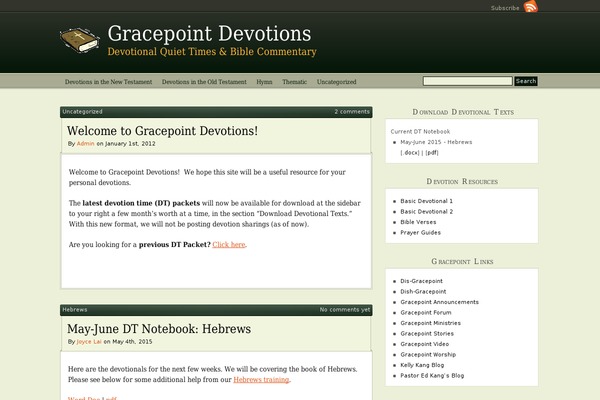Follow the Hebrews training link
This screenshot has width=600, height=400.
pyautogui.click(x=261, y=380)
